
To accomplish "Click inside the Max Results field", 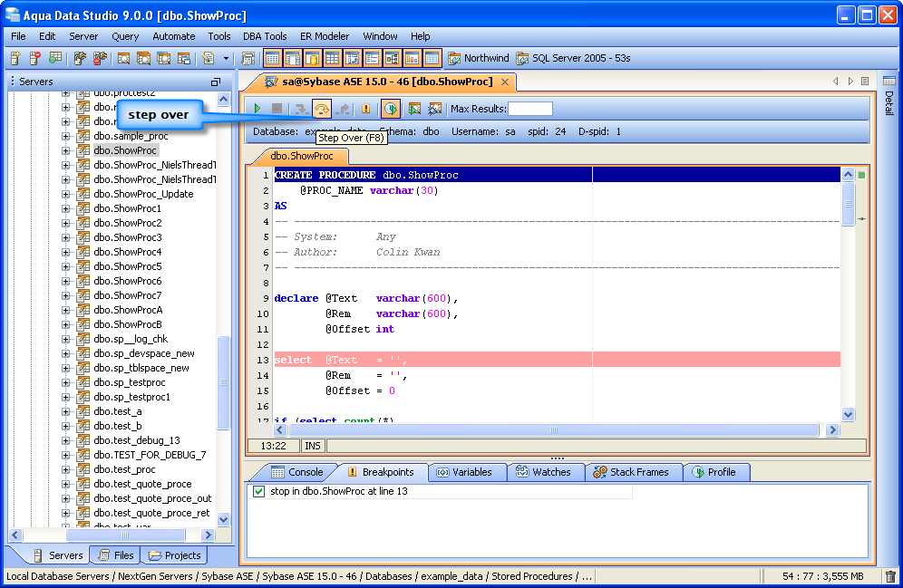I will click(530, 109).
